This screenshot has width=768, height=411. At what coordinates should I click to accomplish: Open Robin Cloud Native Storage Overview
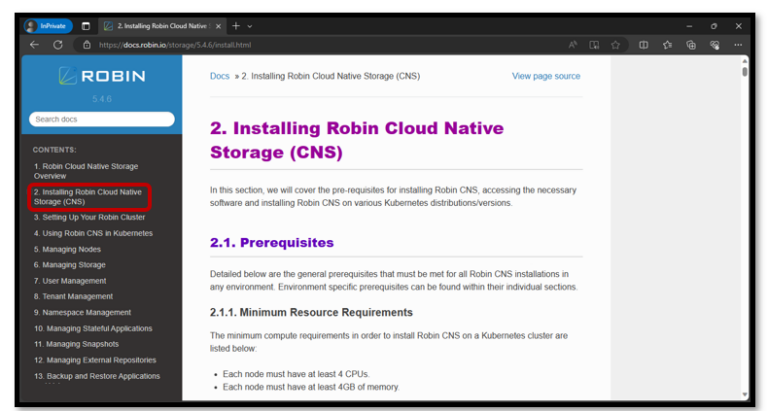click(86, 171)
